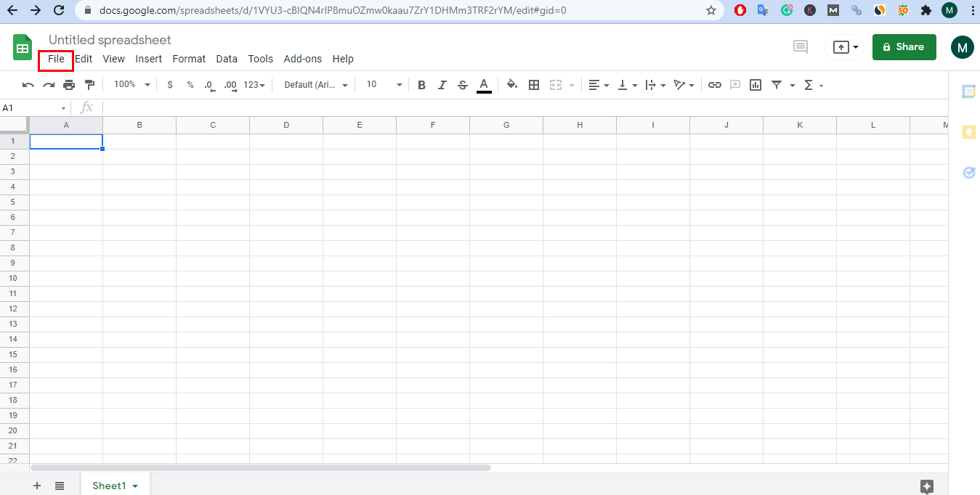Click the Share button

(x=904, y=46)
